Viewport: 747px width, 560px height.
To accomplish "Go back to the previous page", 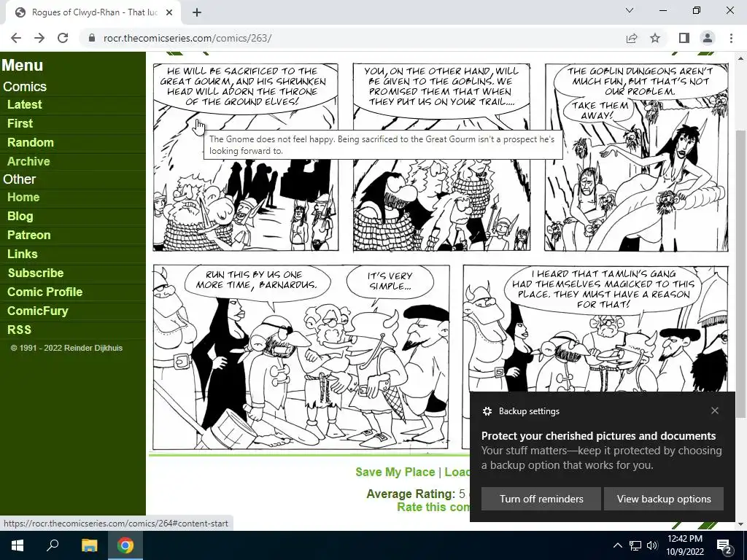I will [16, 38].
